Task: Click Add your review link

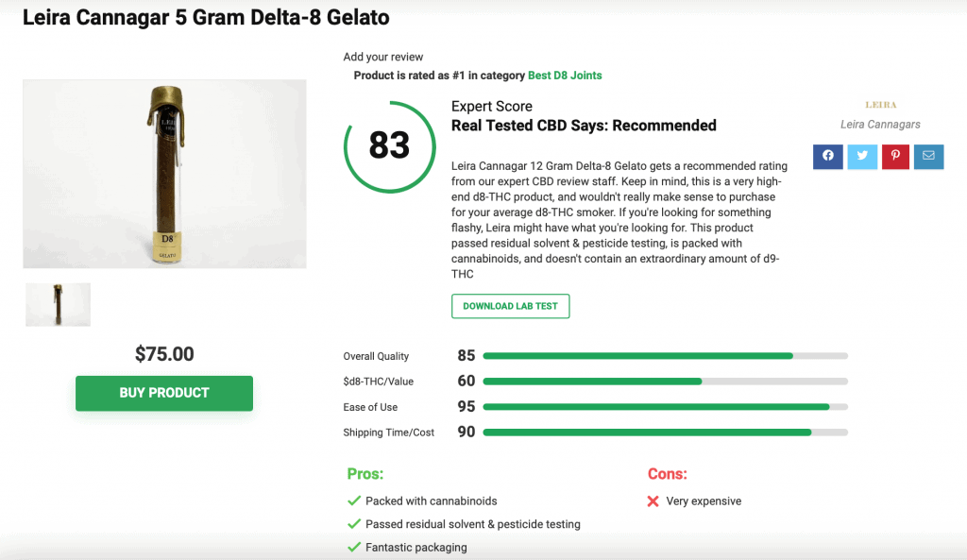Action: click(x=383, y=57)
